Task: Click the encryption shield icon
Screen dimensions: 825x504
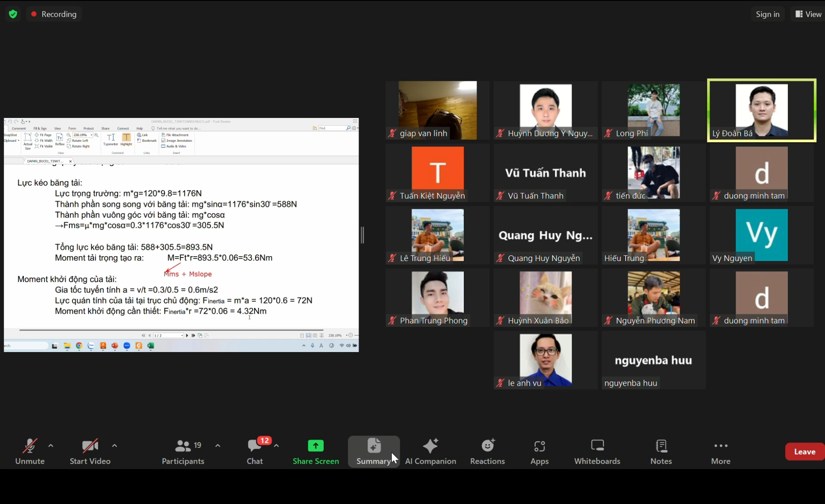Action: point(13,14)
